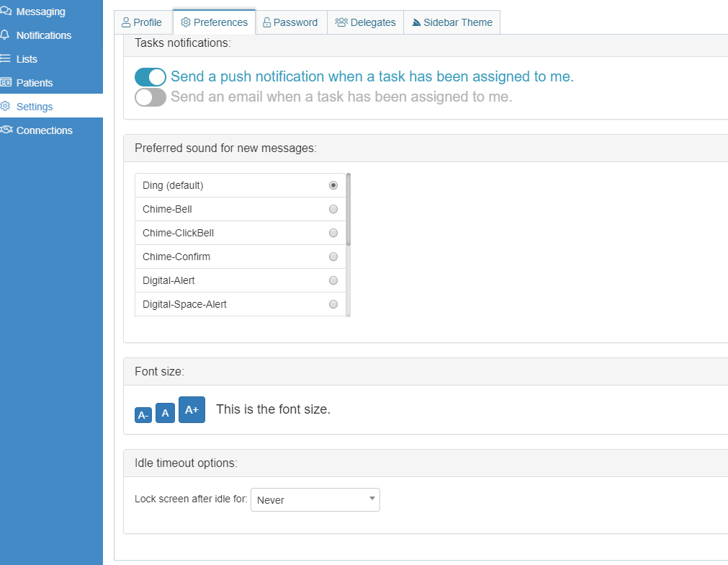This screenshot has width=728, height=565.
Task: Open the lock screen idle timeout dropdown
Action: (315, 500)
